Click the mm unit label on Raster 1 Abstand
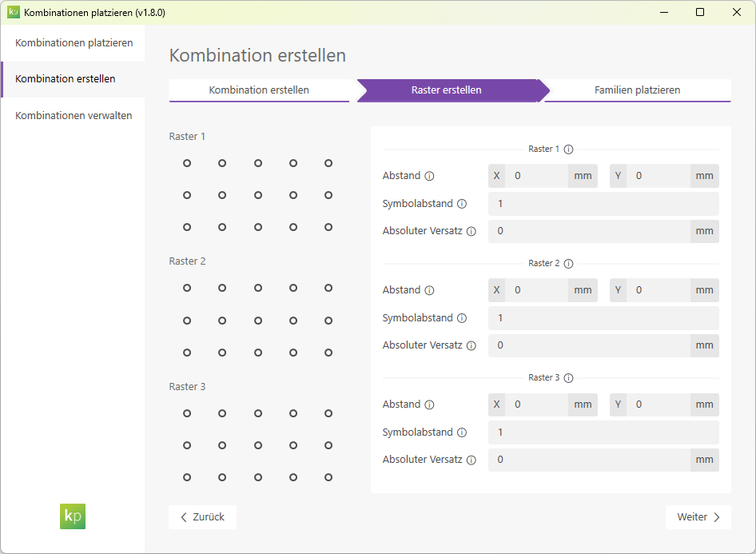 click(x=582, y=176)
